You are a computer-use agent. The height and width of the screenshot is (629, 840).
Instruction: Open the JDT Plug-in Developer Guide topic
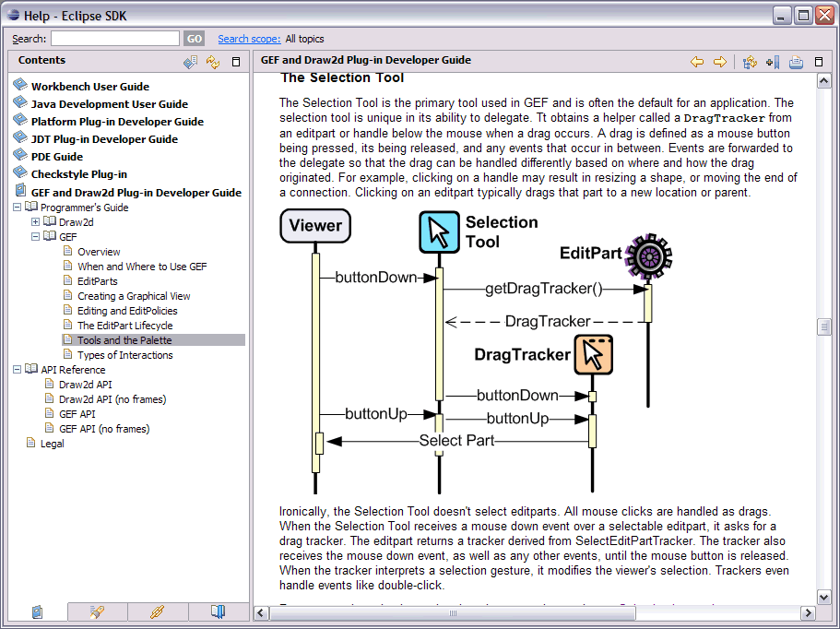pos(104,139)
